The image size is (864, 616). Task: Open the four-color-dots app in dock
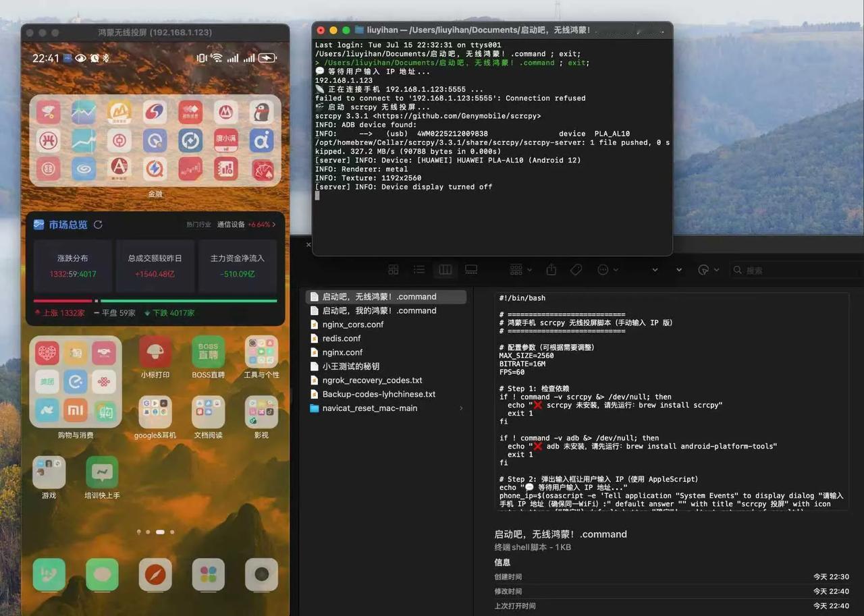208,575
